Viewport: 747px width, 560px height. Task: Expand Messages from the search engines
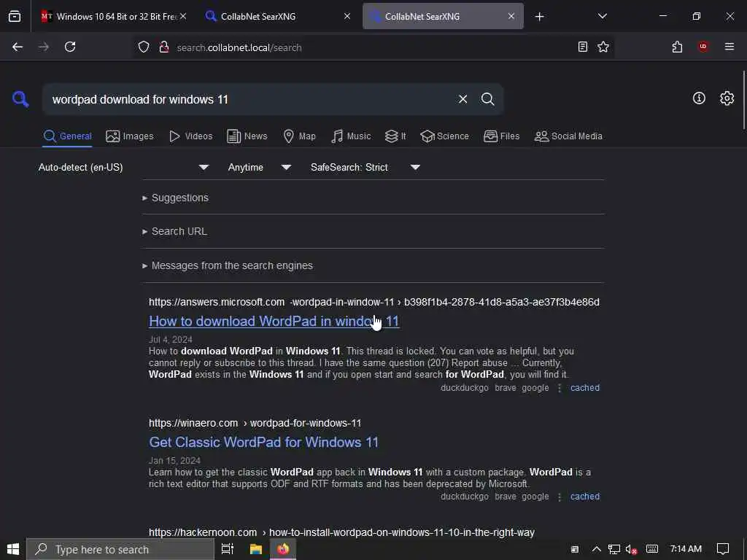point(228,265)
